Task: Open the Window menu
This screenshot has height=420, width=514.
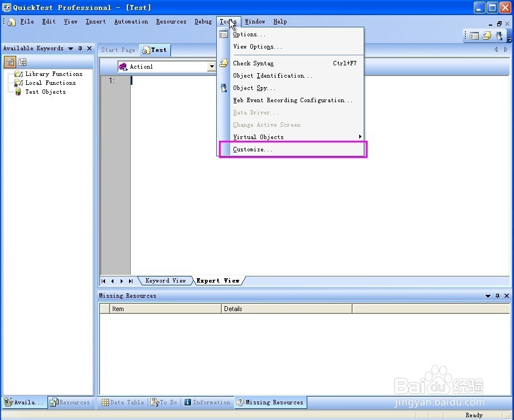Action: coord(255,22)
